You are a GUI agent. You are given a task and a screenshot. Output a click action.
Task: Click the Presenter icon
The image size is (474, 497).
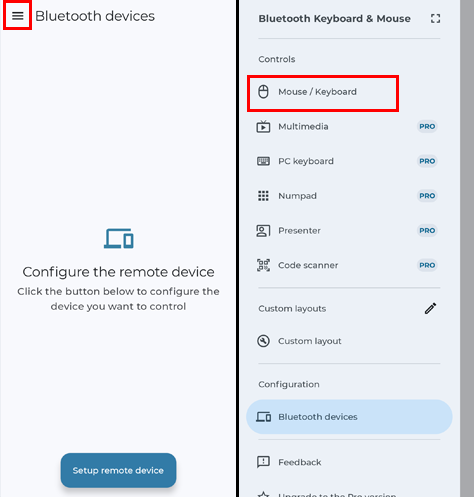[263, 231]
